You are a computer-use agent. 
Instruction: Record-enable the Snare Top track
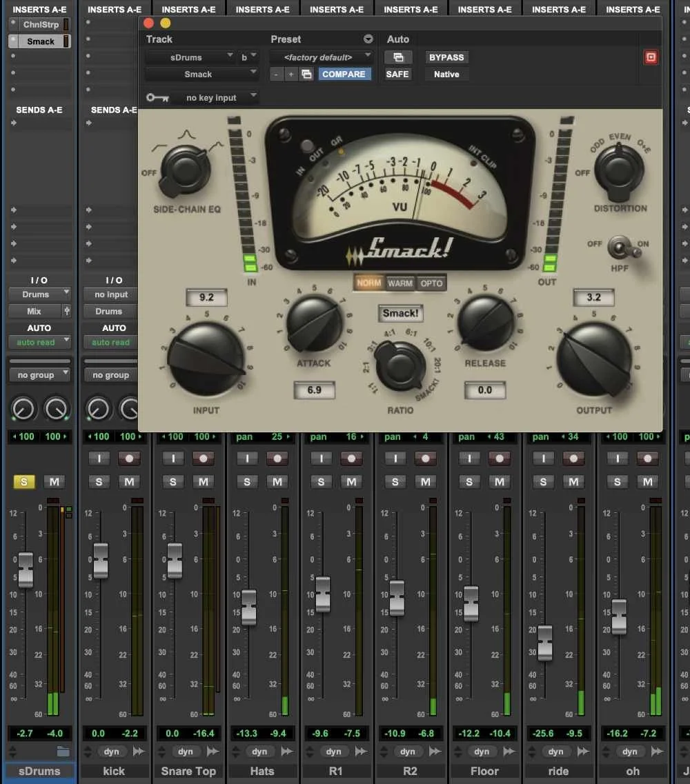coord(203,458)
